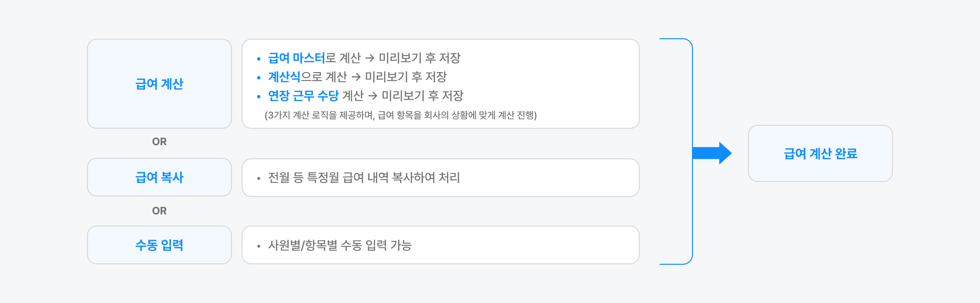
Task: Open the 연장 근무 수당 link text
Action: point(303,95)
